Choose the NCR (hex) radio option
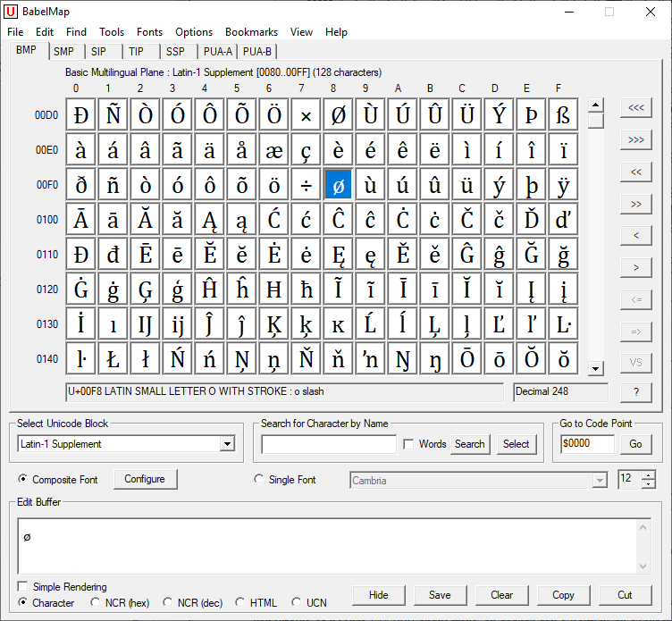 (x=96, y=603)
